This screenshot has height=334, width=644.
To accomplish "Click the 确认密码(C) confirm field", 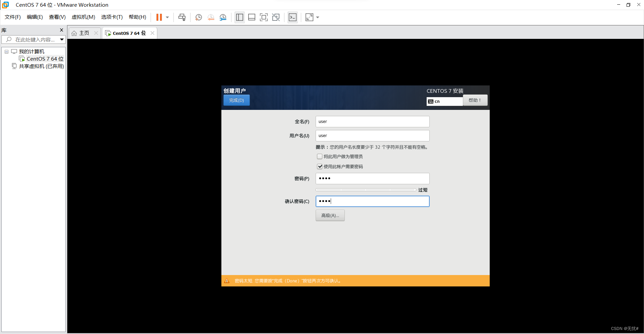I will coord(372,201).
